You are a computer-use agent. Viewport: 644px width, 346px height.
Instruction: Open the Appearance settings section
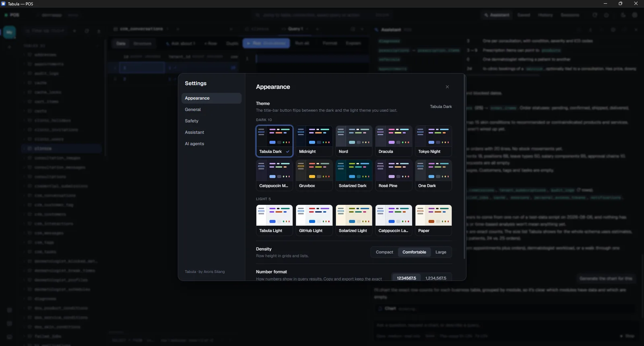211,98
